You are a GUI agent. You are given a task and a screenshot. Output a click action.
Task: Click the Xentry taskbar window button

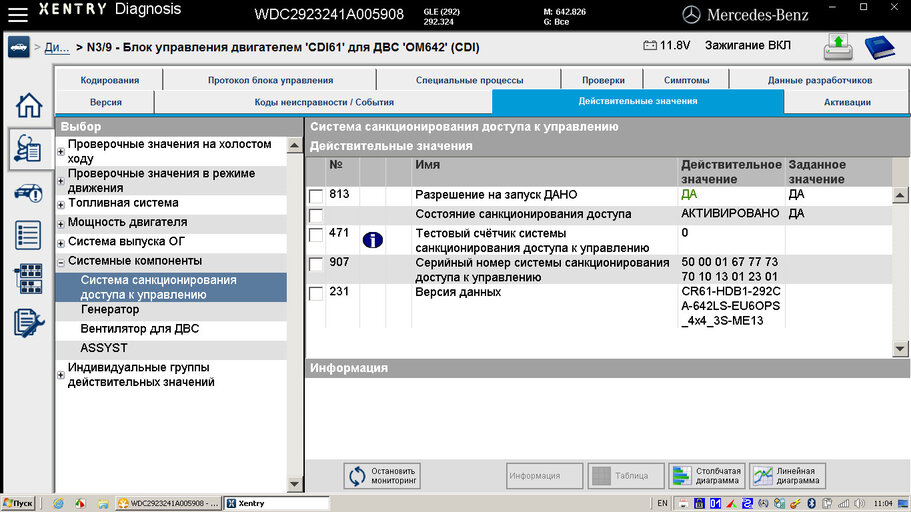(277, 503)
